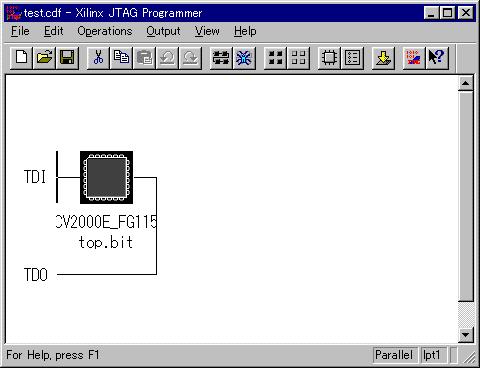
Task: Select the Cut scissors icon
Action: [98, 58]
